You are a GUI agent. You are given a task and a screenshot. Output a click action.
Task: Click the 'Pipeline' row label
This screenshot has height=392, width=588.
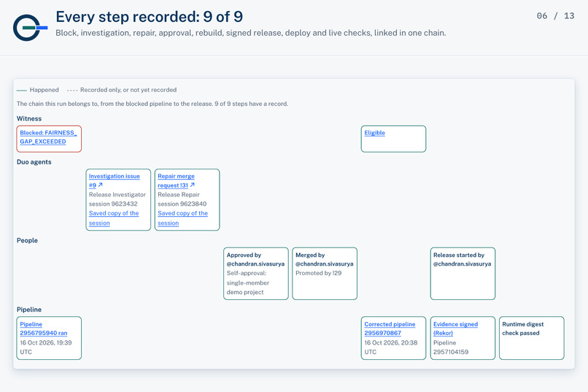click(29, 310)
